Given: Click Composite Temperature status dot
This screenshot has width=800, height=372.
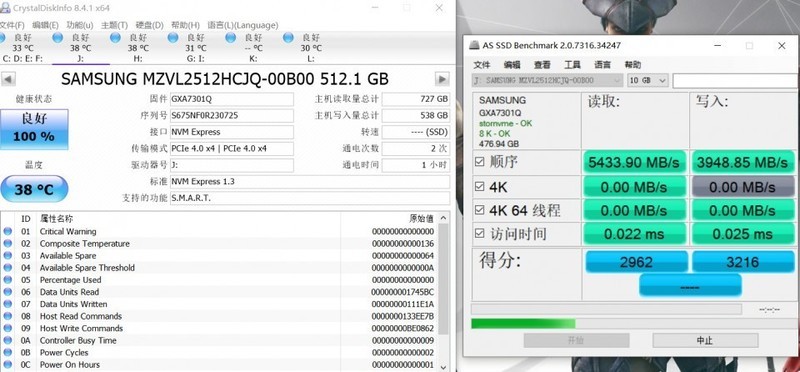Looking at the screenshot, I should coord(8,243).
